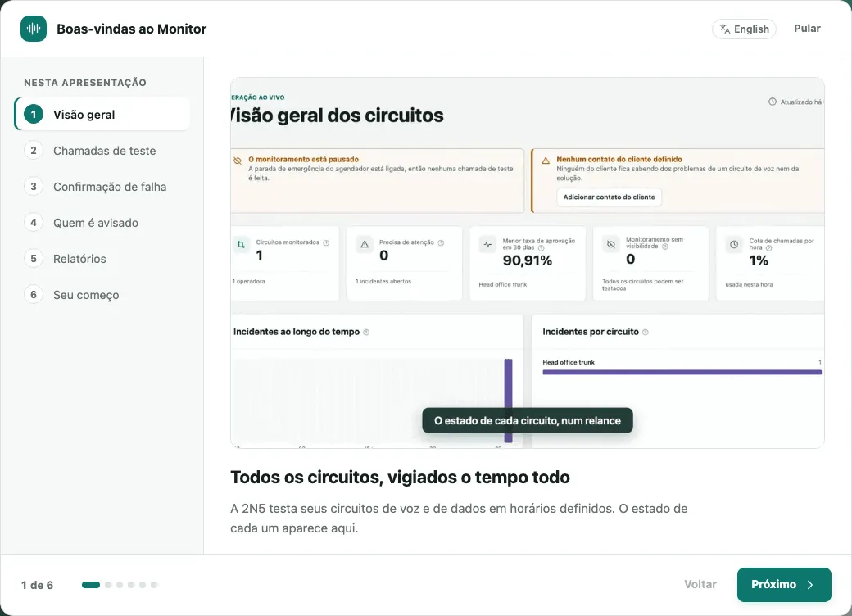Skip the tour with Pular

[x=807, y=28]
